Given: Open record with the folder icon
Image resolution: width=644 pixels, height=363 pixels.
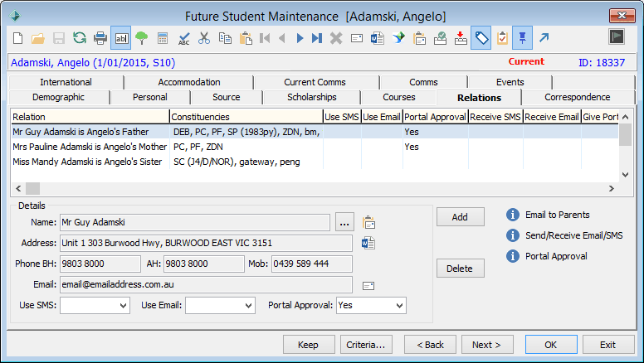Looking at the screenshot, I should (38, 39).
